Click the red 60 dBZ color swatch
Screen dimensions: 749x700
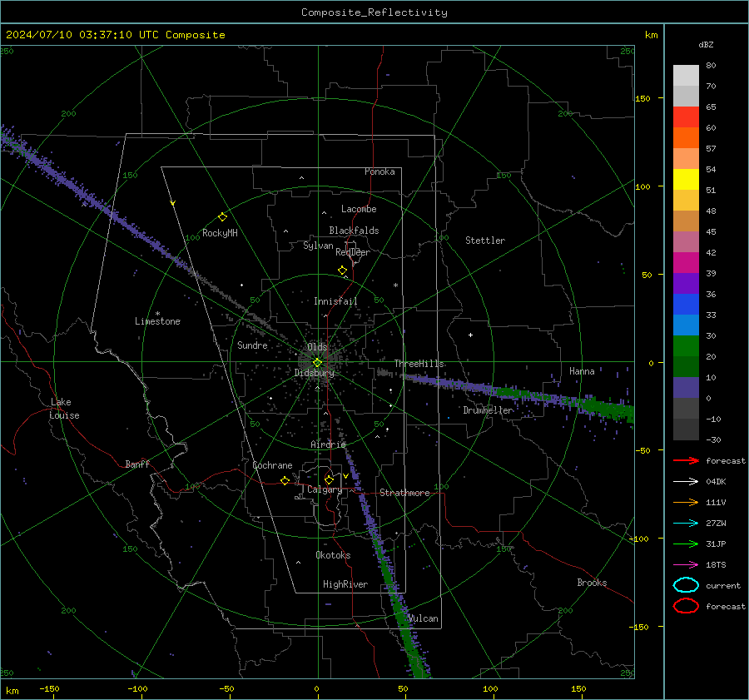click(686, 117)
